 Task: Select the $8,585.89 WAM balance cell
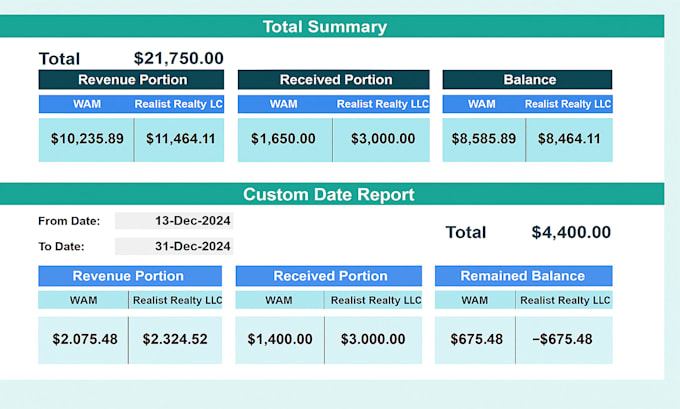(x=484, y=140)
